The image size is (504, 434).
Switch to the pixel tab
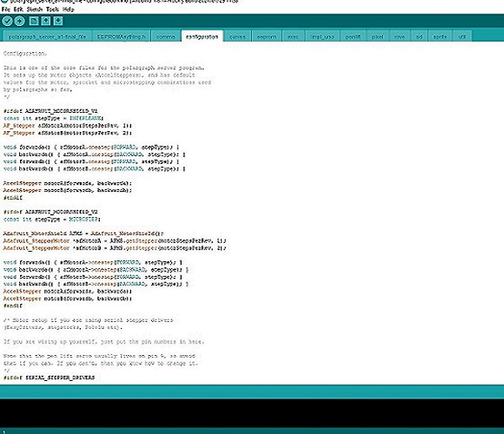tap(378, 36)
